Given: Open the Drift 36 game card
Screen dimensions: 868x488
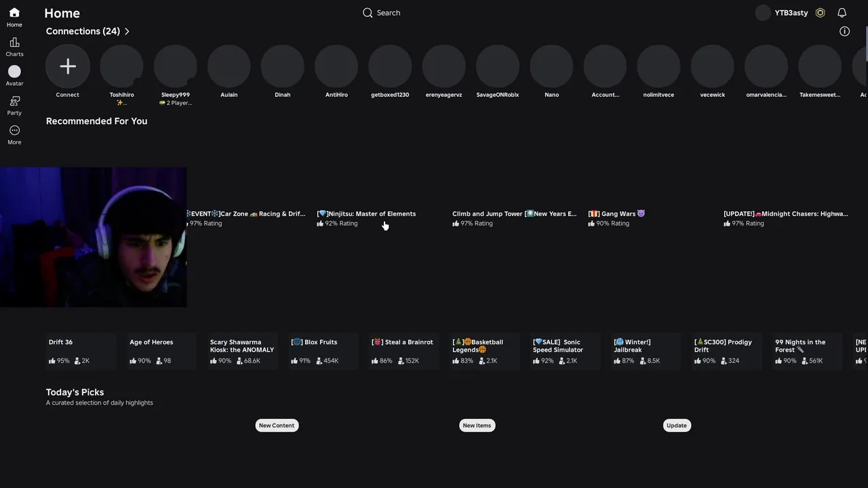Looking at the screenshot, I should point(81,351).
